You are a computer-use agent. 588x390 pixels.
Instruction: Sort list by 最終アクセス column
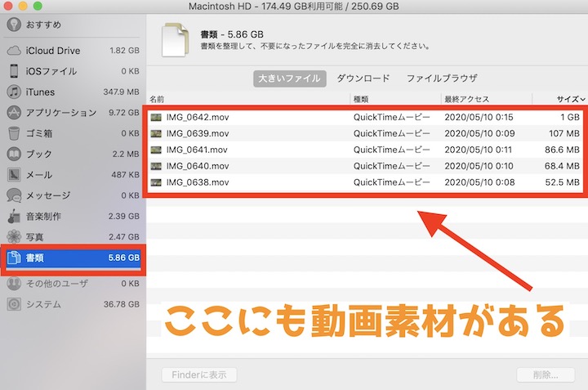[465, 98]
